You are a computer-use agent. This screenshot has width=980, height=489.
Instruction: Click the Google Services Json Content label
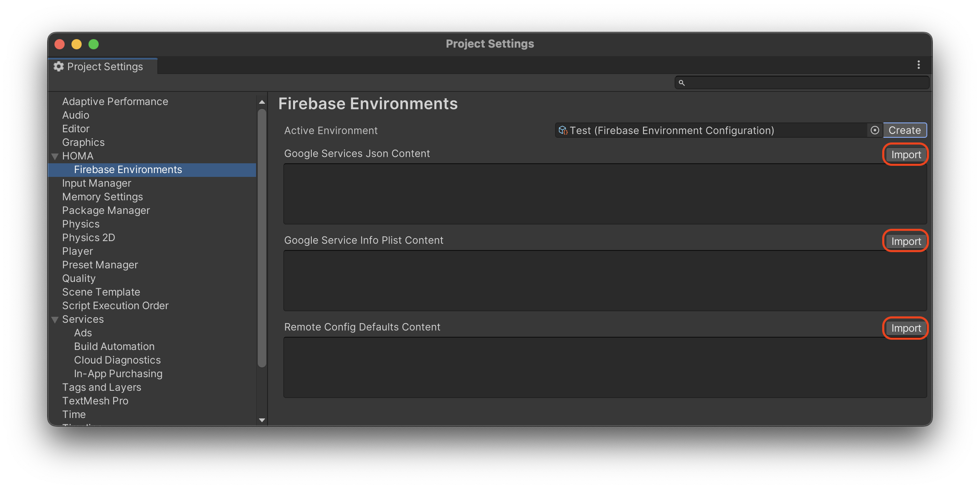tap(357, 154)
